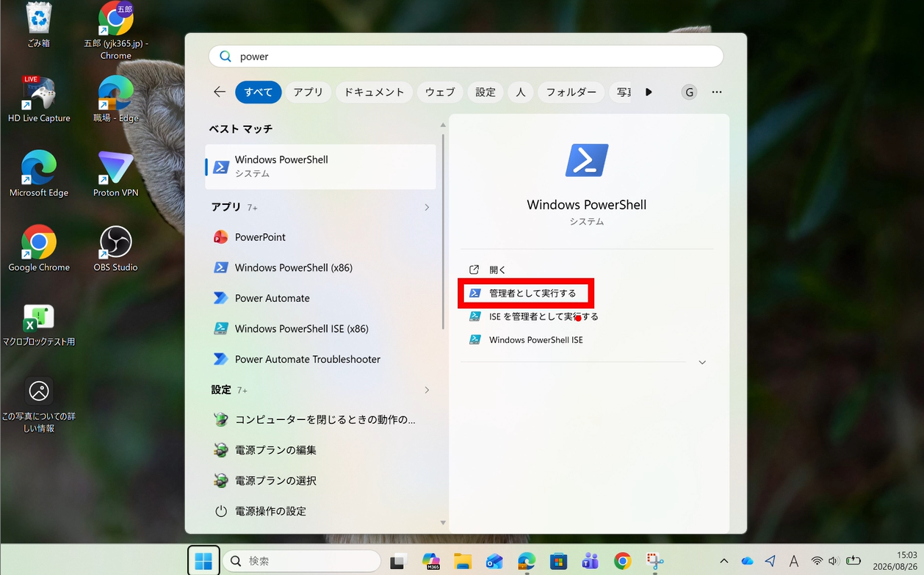The height and width of the screenshot is (575, 924).
Task: Click the この写真についての詳しい情報 desktop icon
Action: 39,405
